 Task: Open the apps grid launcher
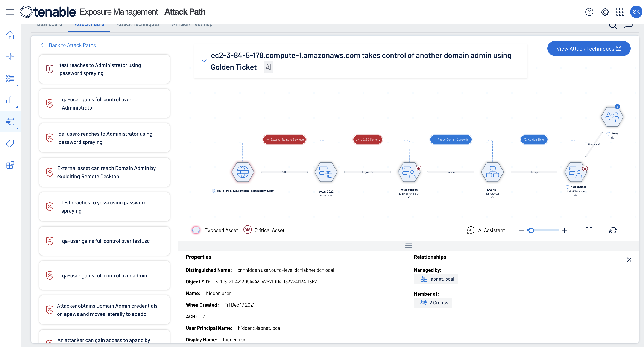click(620, 12)
